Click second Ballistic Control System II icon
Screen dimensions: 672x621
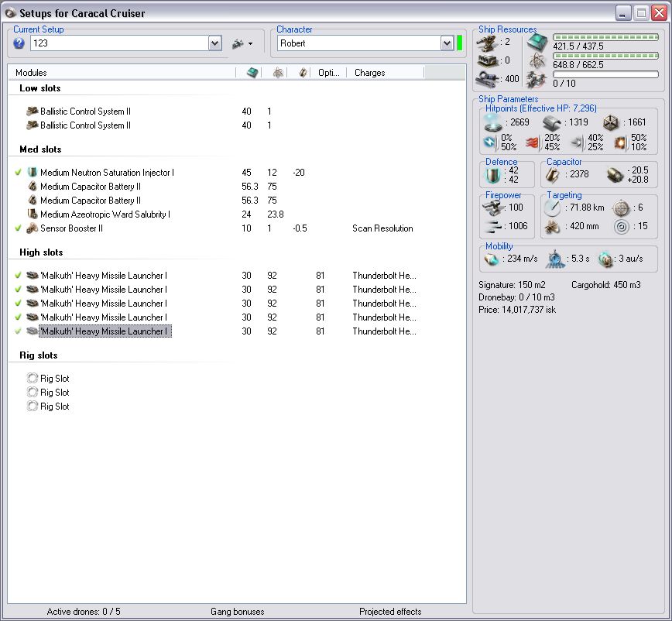point(33,125)
